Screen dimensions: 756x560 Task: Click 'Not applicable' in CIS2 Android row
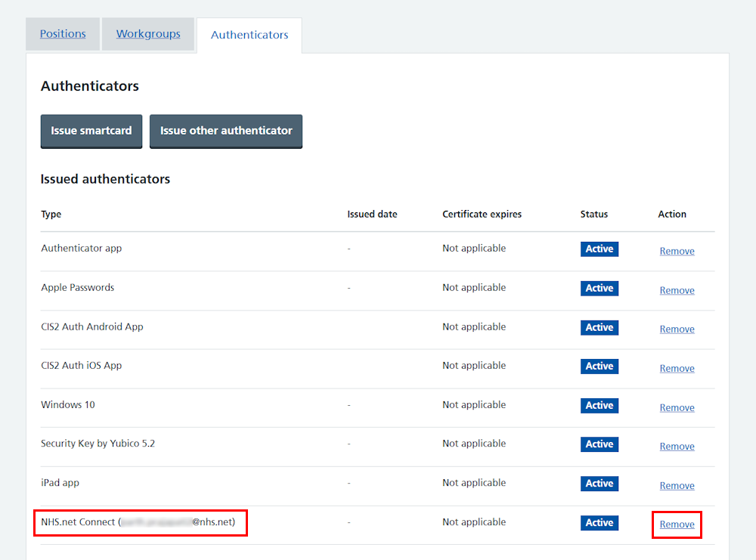[474, 326]
